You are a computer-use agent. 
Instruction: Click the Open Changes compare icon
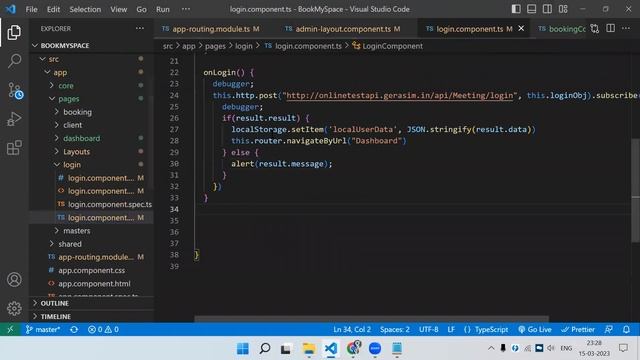pyautogui.click(x=595, y=29)
